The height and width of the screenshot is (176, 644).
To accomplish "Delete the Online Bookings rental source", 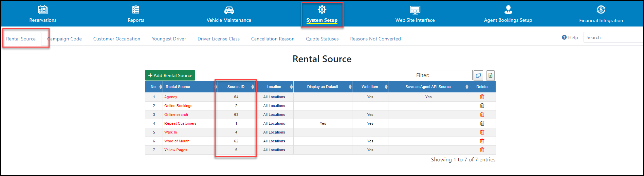I will click(x=482, y=106).
